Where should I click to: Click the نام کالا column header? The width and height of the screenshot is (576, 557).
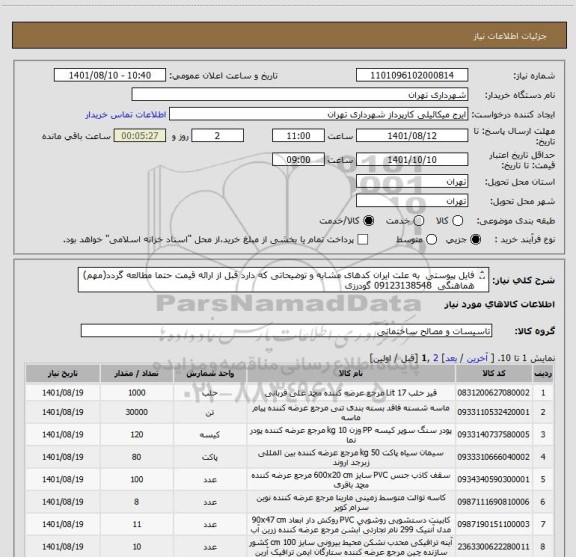point(351,374)
